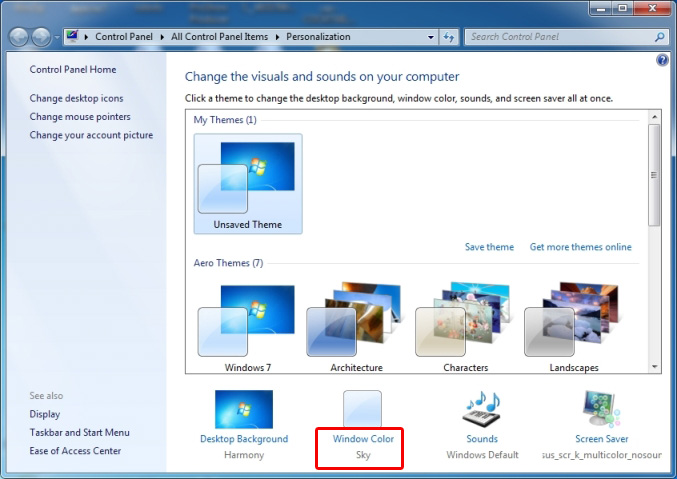The height and width of the screenshot is (479, 677).
Task: Click the Window Color Sky swatch
Action: click(x=362, y=409)
